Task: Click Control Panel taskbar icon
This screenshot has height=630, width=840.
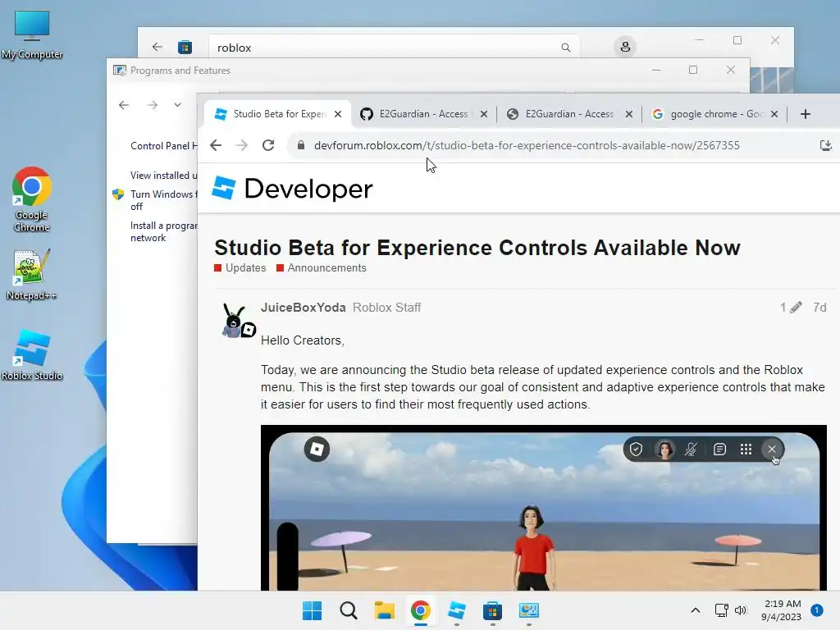Action: pyautogui.click(x=529, y=610)
